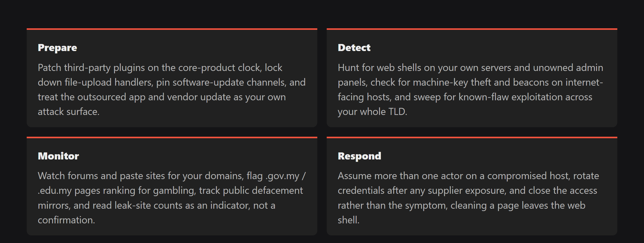This screenshot has height=243, width=644.
Task: Select the Monitor card heading
Action: [58, 156]
